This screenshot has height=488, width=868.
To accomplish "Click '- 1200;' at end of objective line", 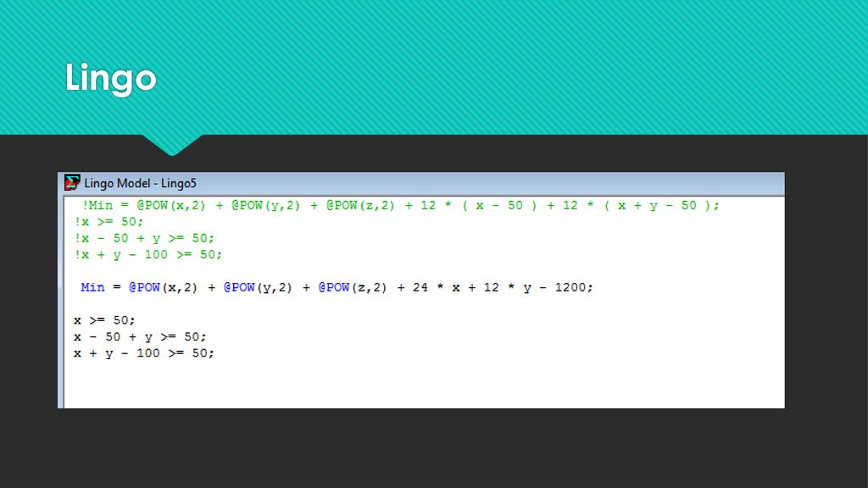I will click(x=565, y=287).
